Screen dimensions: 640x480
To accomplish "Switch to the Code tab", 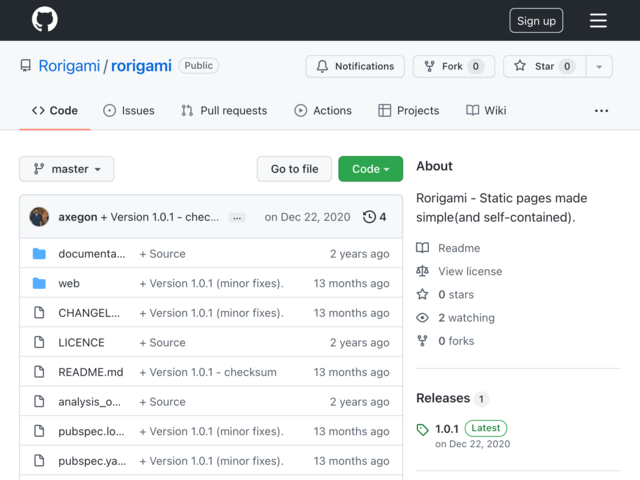I will point(55,111).
